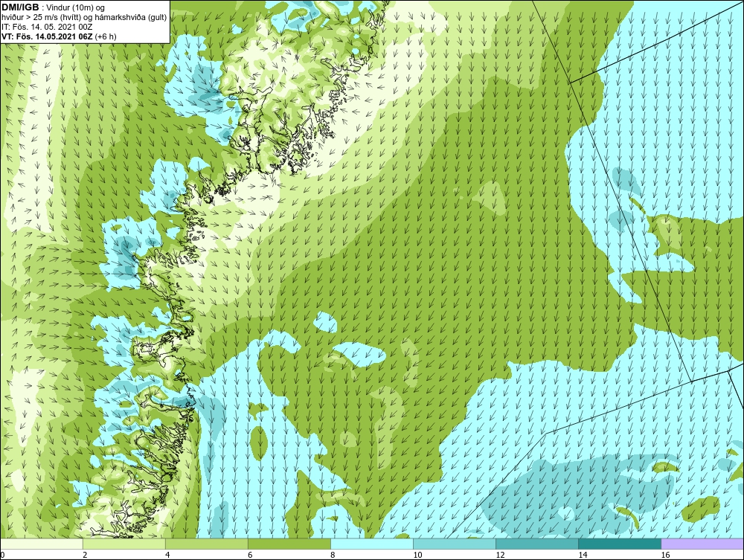
Task: Click the 'IT: Fös. 14. 05. 2021 00Z' line
Action: coord(47,27)
